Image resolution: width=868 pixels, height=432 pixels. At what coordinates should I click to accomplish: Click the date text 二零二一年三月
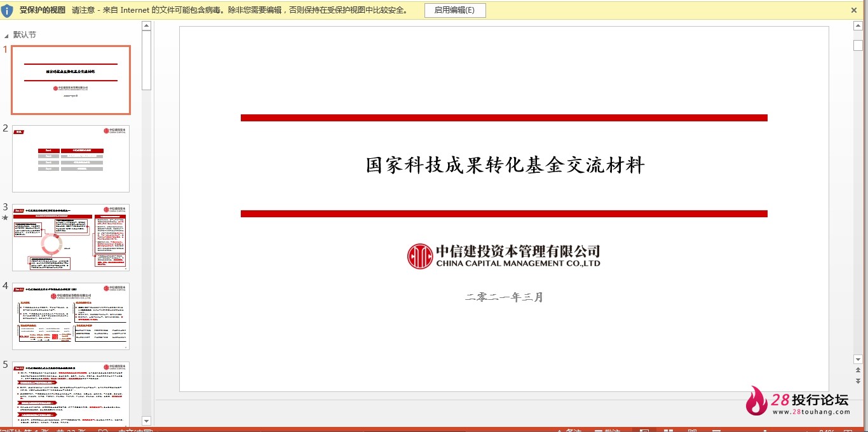point(505,297)
